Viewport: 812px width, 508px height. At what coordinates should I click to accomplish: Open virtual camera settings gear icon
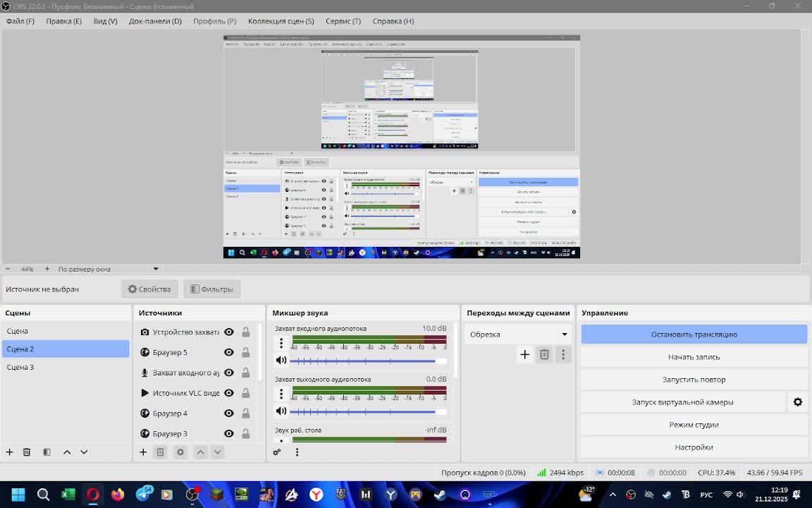coord(797,402)
